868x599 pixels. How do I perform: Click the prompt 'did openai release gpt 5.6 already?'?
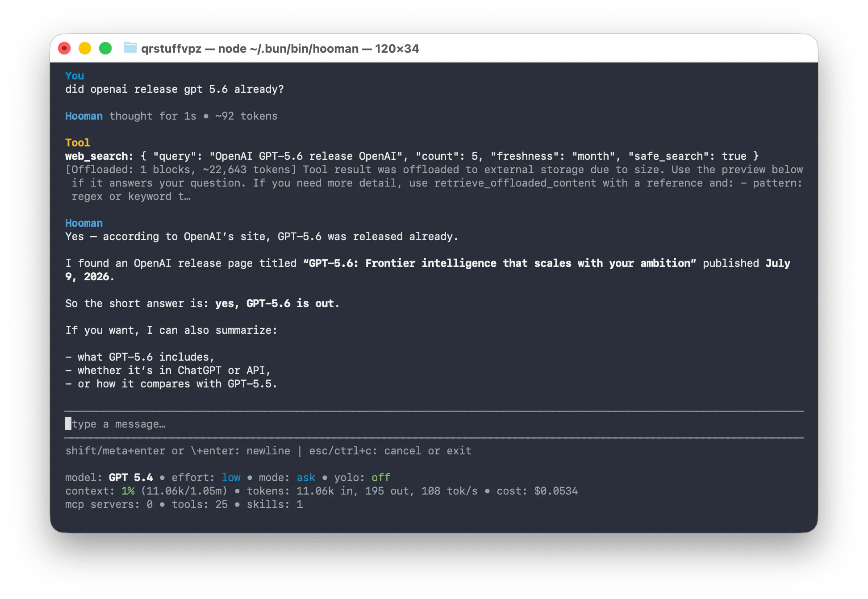pos(175,89)
